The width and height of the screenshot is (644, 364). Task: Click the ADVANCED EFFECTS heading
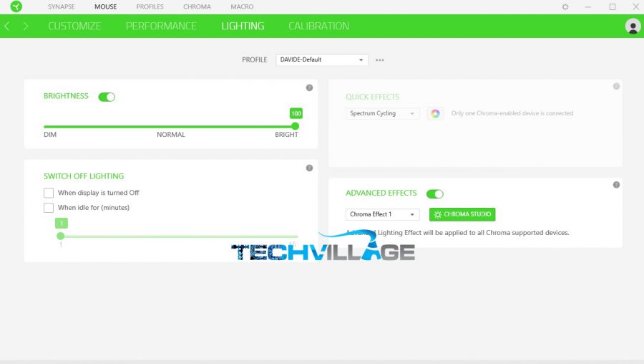381,193
